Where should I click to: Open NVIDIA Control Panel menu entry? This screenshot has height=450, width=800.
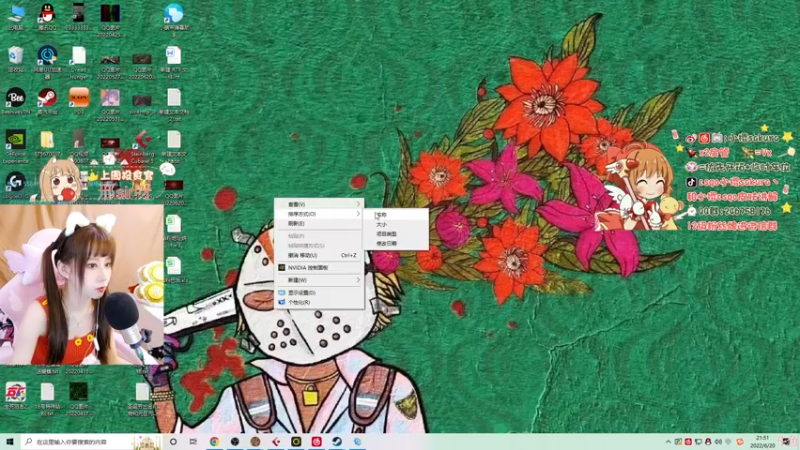319,267
